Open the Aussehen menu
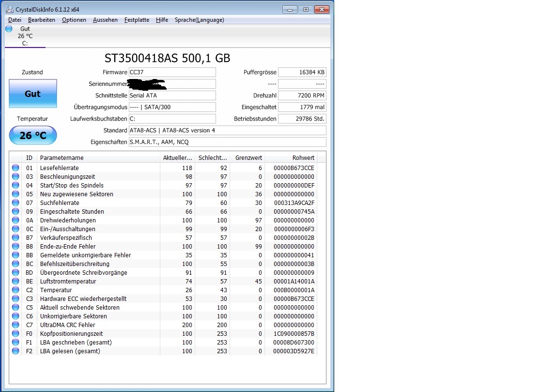The height and width of the screenshot is (392, 558). click(105, 20)
